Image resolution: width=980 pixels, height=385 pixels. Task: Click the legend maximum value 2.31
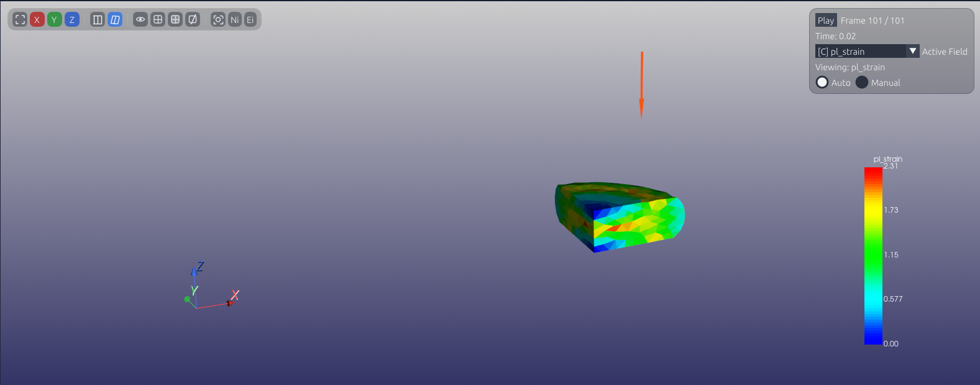pyautogui.click(x=891, y=166)
